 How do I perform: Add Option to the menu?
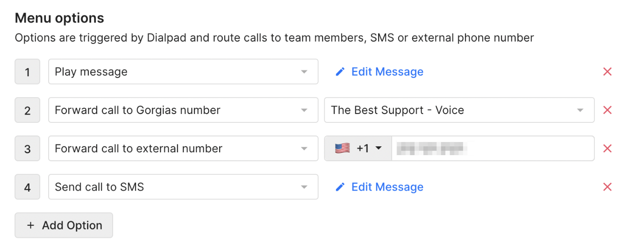click(64, 225)
